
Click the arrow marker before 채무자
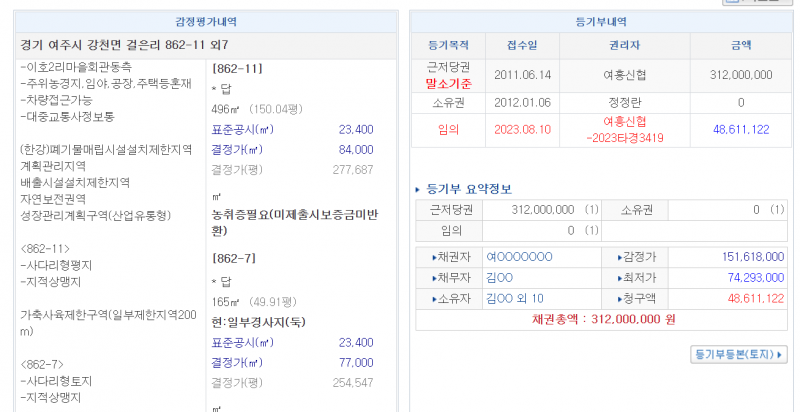434,278
